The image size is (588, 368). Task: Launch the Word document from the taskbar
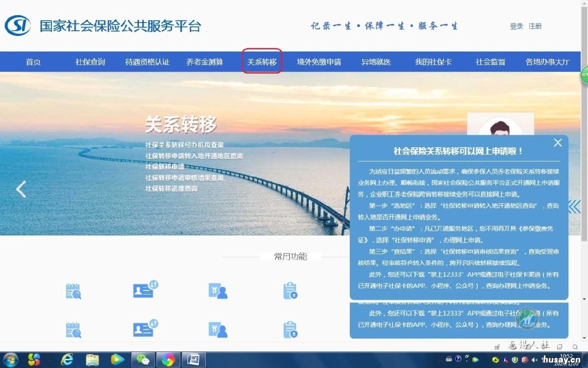click(x=194, y=359)
